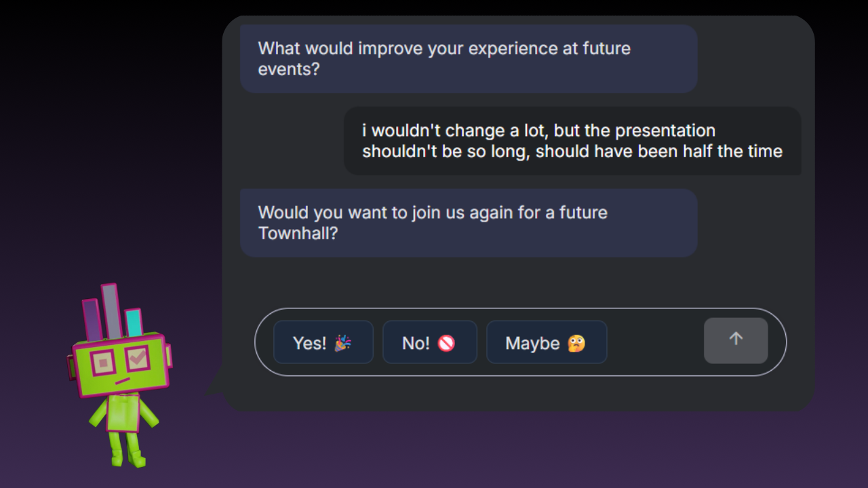Select the "Would you want to join us" question
The width and height of the screenshot is (868, 488).
469,222
